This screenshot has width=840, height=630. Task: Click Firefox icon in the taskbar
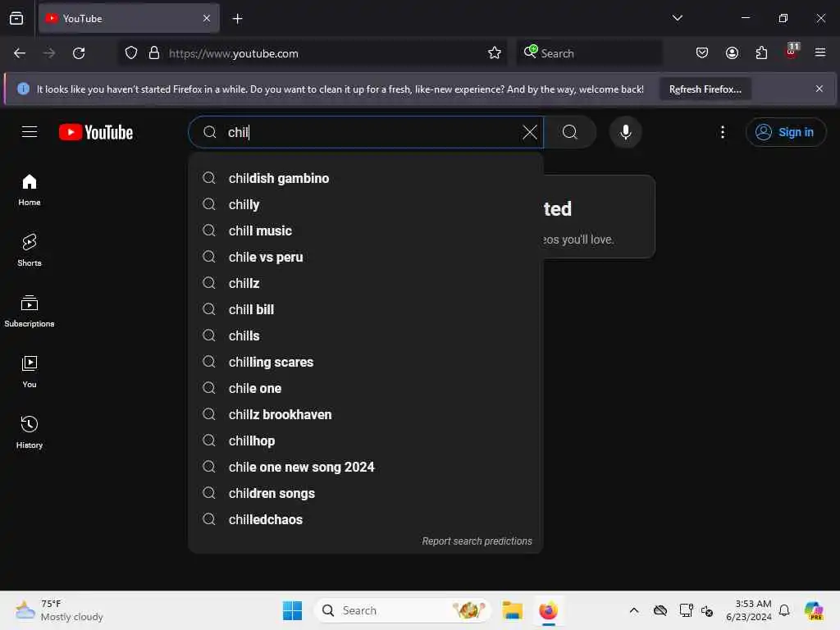548,610
